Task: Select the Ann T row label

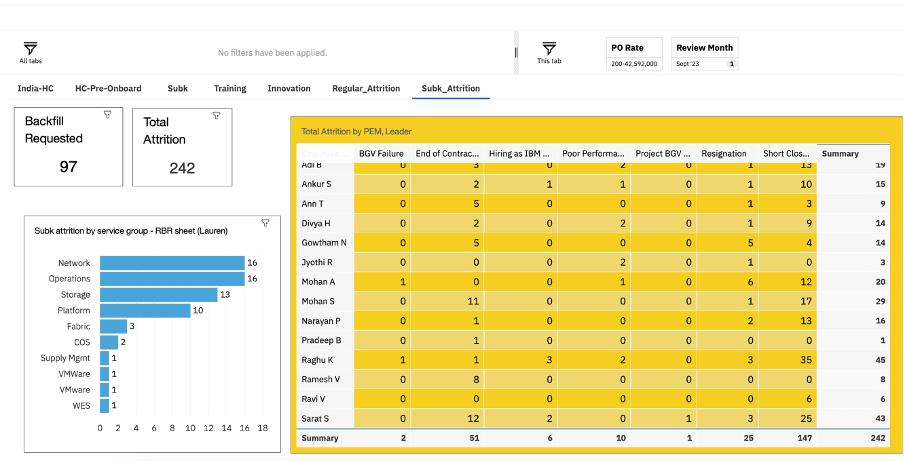Action: tap(312, 204)
